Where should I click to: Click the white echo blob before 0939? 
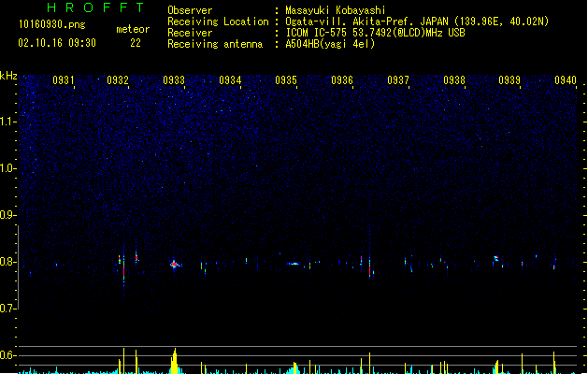pyautogui.click(x=495, y=258)
